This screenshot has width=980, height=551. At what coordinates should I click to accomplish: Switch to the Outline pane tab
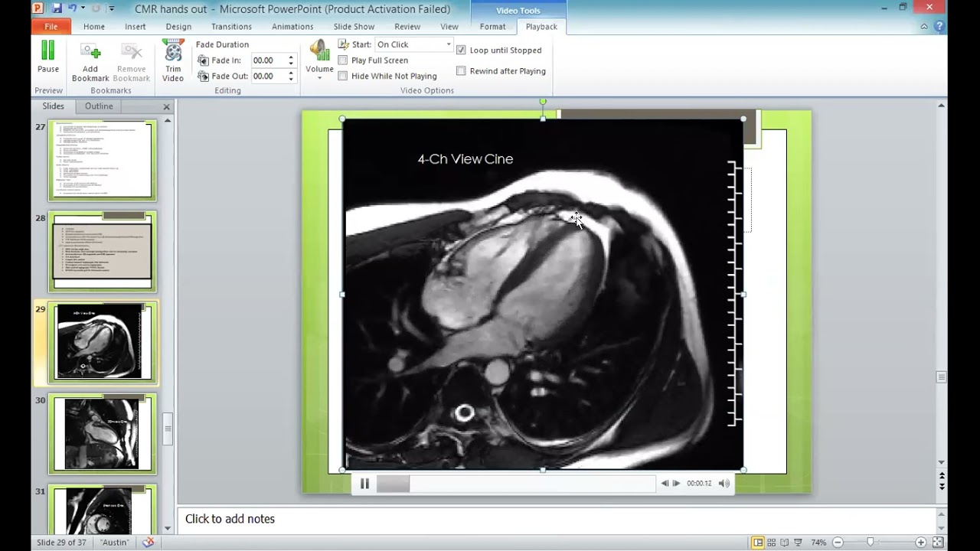pos(99,106)
